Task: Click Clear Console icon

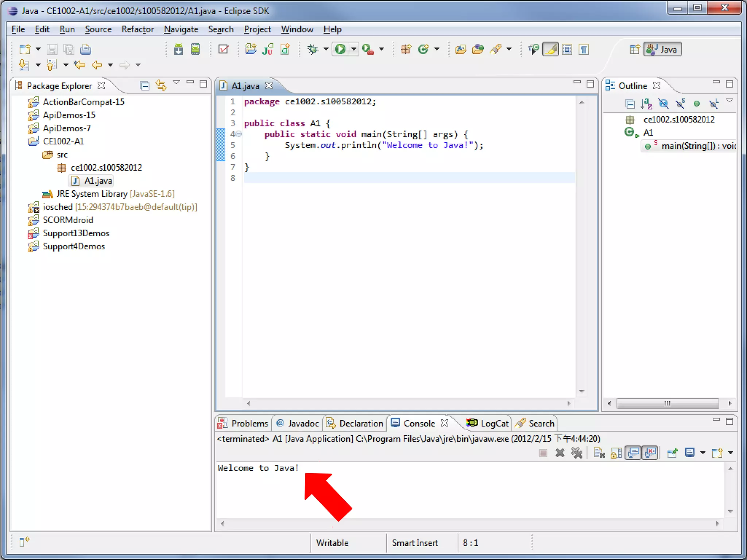Action: (x=599, y=453)
